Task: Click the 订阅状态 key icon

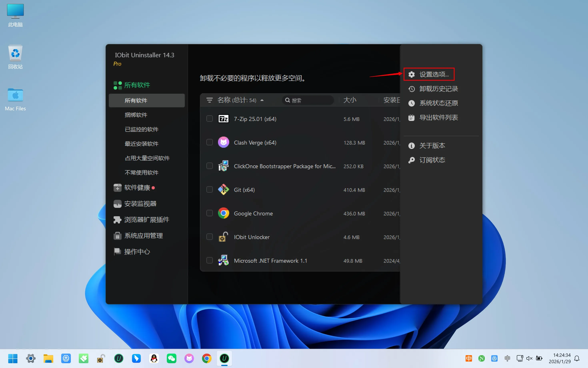Action: pyautogui.click(x=411, y=160)
